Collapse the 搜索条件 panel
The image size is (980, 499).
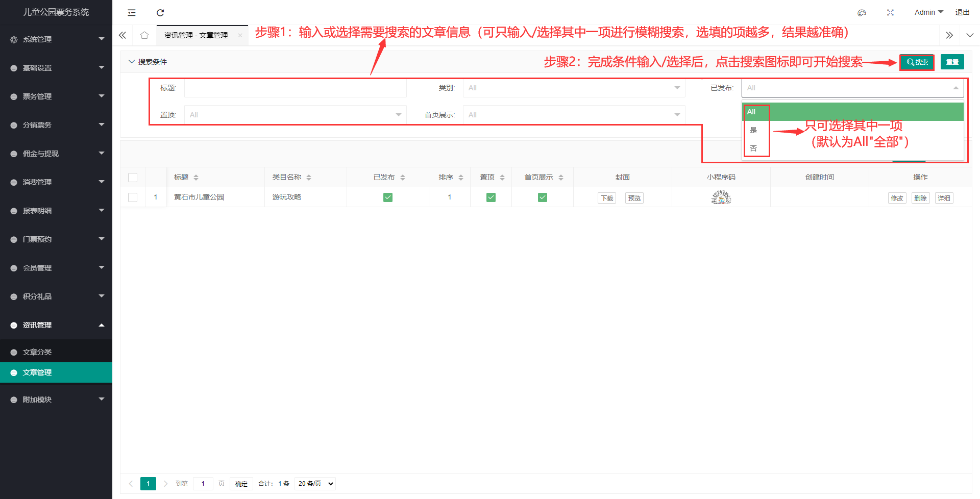pyautogui.click(x=148, y=62)
